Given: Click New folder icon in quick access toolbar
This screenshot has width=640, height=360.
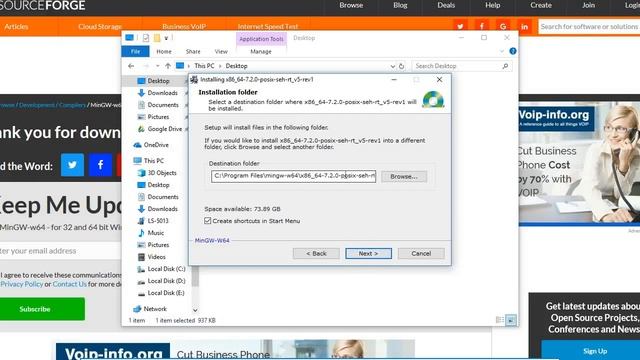Looking at the screenshot, I should pyautogui.click(x=157, y=38).
